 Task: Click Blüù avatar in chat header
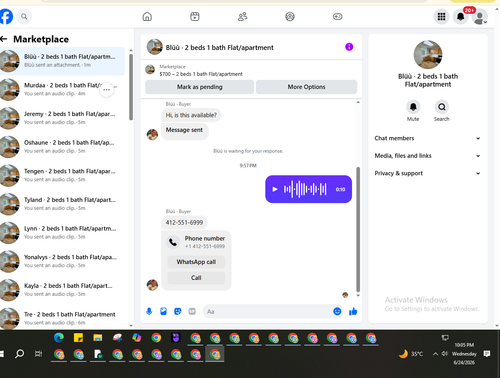pos(155,47)
